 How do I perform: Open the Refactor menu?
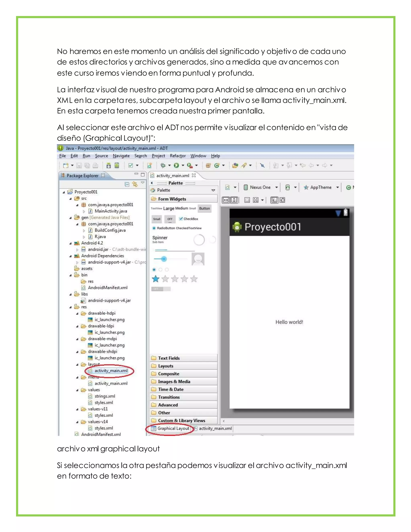pyautogui.click(x=178, y=156)
